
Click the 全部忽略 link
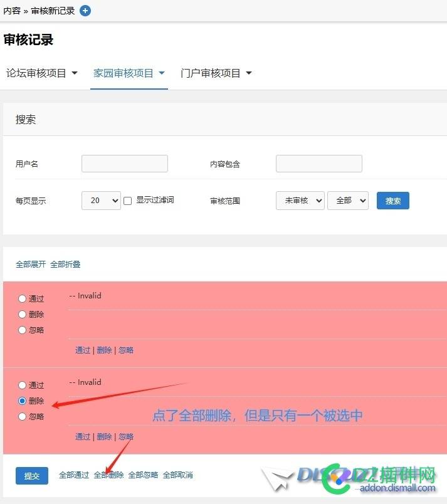143,475
